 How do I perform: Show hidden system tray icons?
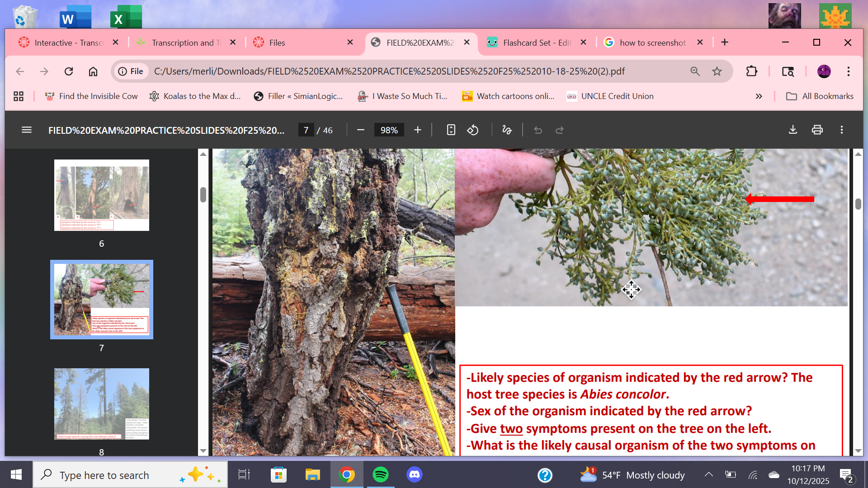708,475
